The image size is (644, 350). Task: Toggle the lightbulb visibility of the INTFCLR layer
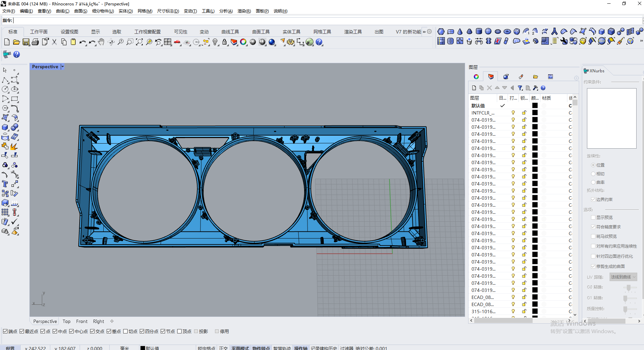pos(513,112)
